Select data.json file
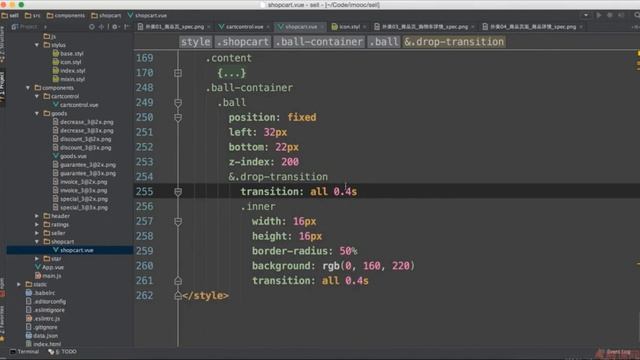This screenshot has width=640, height=360. pyautogui.click(x=41, y=336)
